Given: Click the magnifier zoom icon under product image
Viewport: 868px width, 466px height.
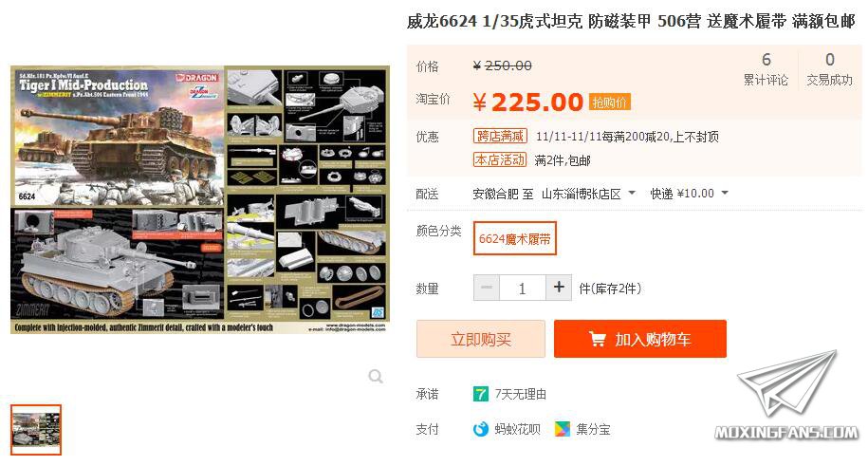Looking at the screenshot, I should coord(376,377).
